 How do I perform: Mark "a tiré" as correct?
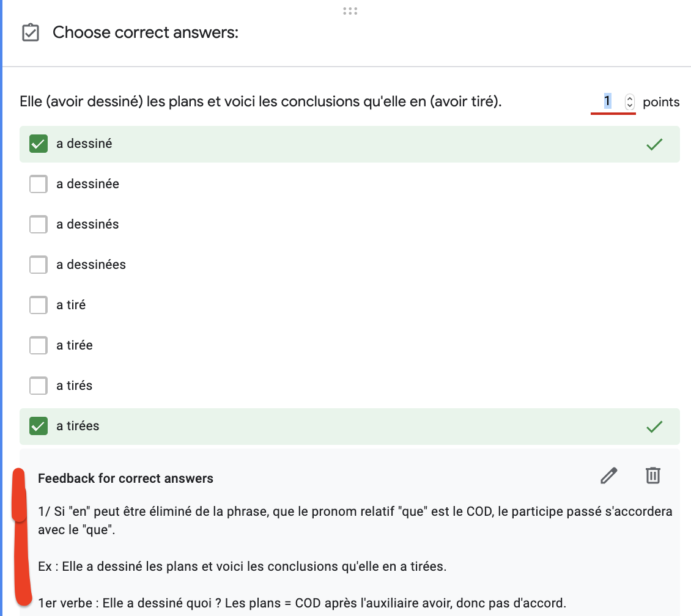pos(39,305)
